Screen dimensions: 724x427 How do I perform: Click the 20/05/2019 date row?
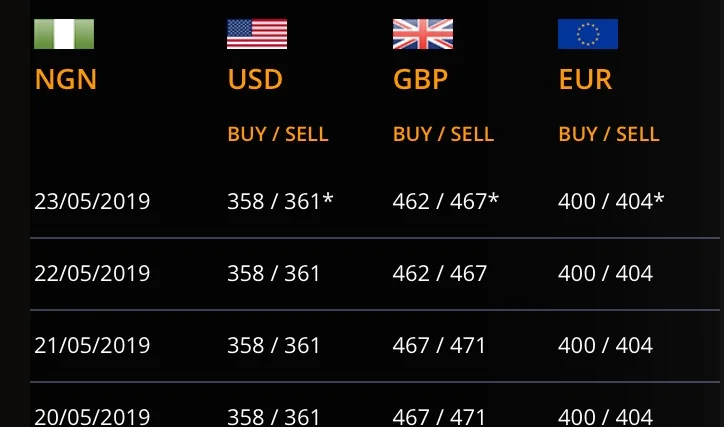[x=92, y=416]
